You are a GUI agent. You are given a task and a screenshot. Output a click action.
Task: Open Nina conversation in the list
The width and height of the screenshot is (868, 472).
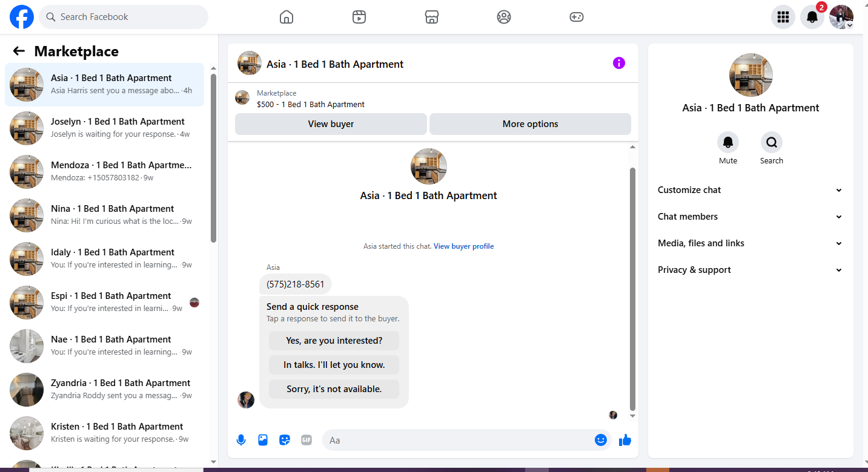[x=105, y=215]
